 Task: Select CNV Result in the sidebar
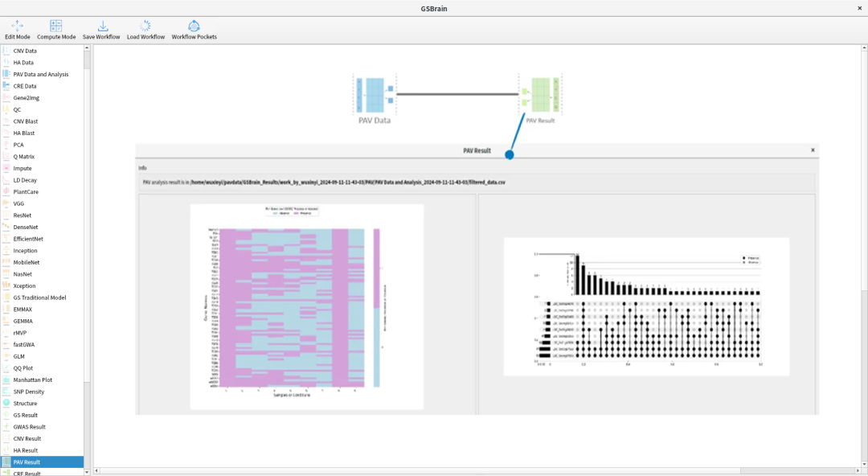[42, 439]
